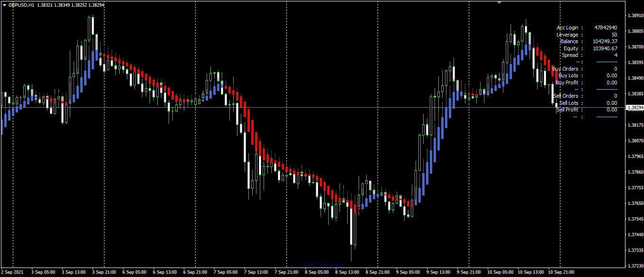This screenshot has width=644, height=277.
Task: Open the chart menu triangle beside GBPUSD,H1
Action: [4, 5]
